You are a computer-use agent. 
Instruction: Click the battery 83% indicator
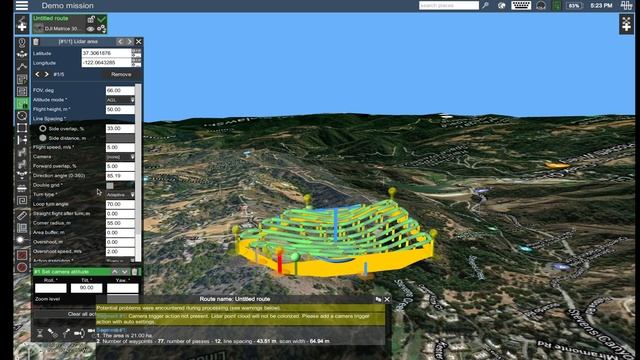tap(574, 6)
